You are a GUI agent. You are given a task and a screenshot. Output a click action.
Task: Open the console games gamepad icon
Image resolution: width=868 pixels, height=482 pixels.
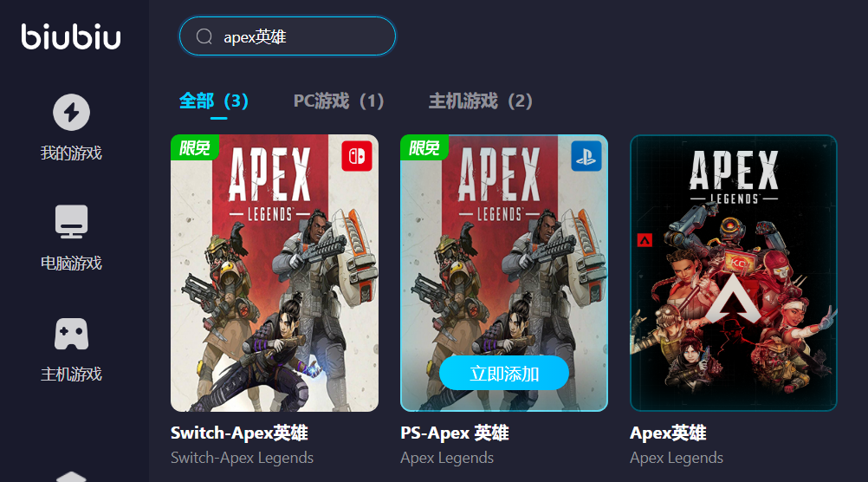coord(71,334)
